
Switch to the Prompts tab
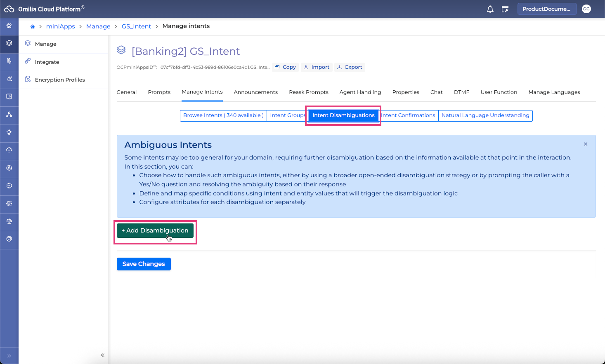click(x=159, y=92)
